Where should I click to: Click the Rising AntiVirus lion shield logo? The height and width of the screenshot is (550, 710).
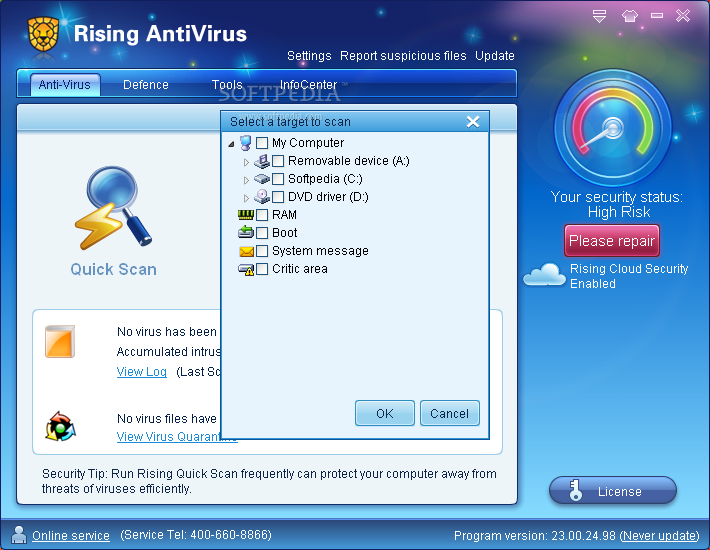tap(43, 34)
